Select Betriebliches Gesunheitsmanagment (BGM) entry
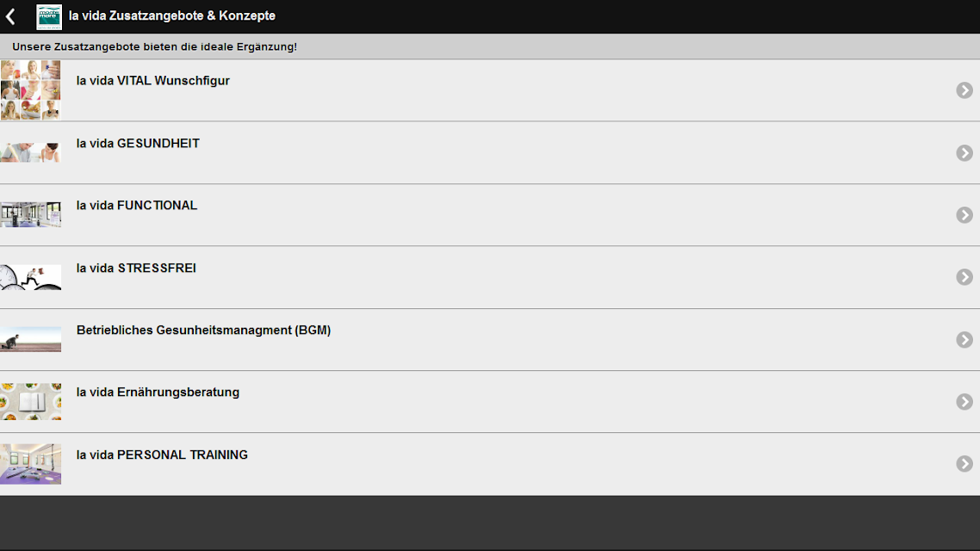 tap(490, 339)
